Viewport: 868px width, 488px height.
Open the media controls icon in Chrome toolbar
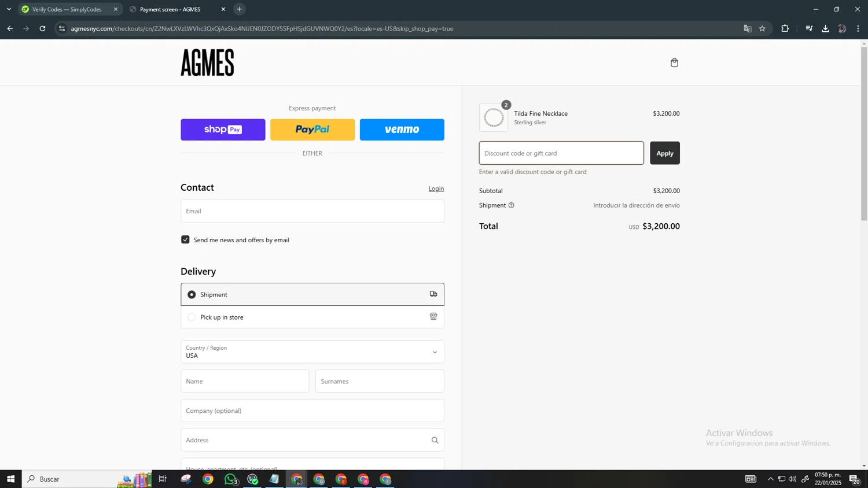click(x=809, y=28)
